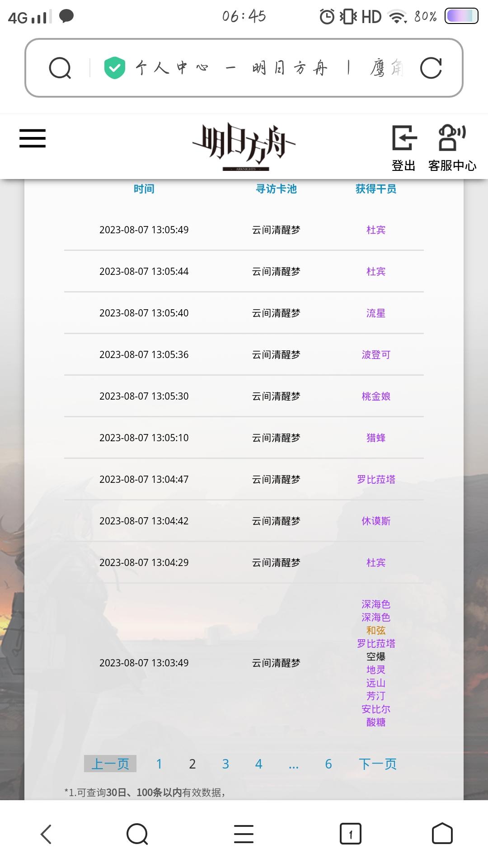Screen dimensions: 488x868
Task: Reload page with the refresh icon
Action: [431, 68]
